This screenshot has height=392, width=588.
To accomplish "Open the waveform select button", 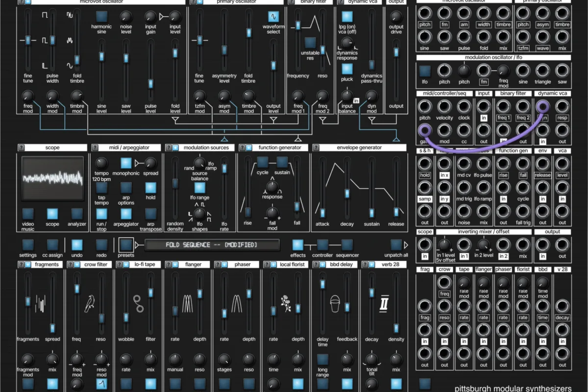I will [x=273, y=16].
